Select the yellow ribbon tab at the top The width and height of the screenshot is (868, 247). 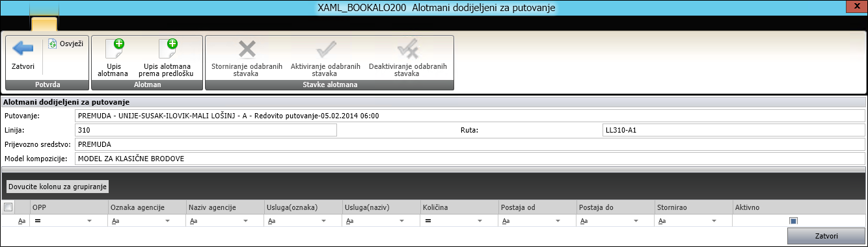coord(44,24)
